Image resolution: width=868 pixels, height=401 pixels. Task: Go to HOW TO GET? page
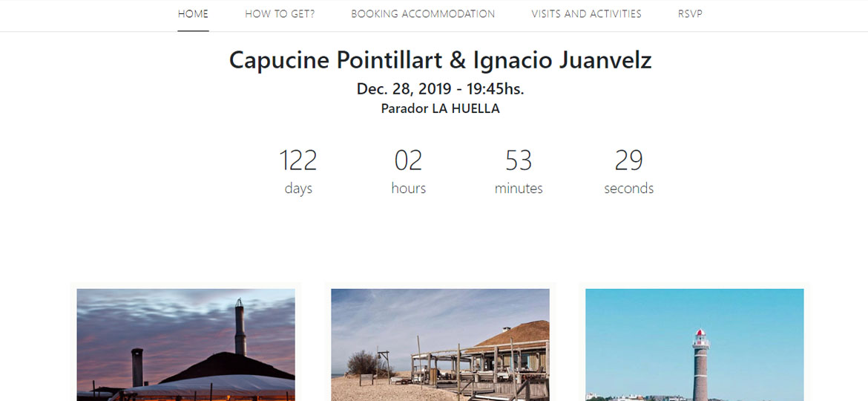click(280, 14)
